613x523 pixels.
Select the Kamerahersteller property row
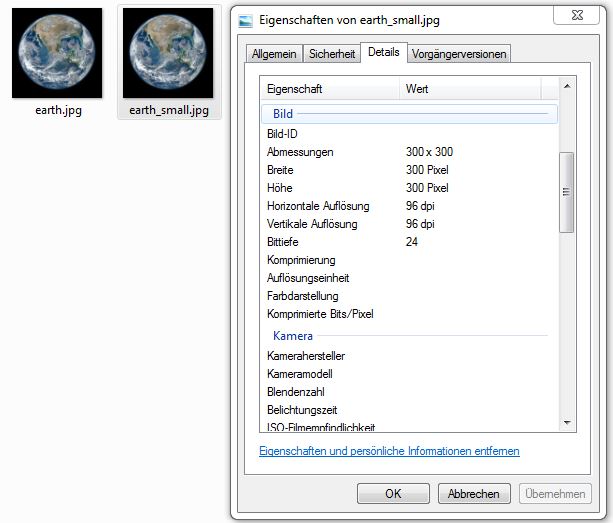point(409,356)
